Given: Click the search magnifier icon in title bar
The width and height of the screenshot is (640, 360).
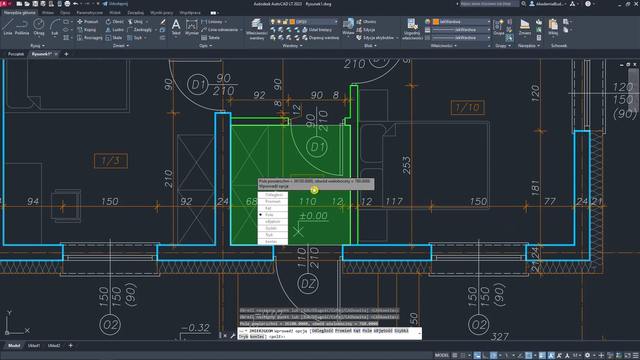Looking at the screenshot, I should pyautogui.click(x=524, y=4).
